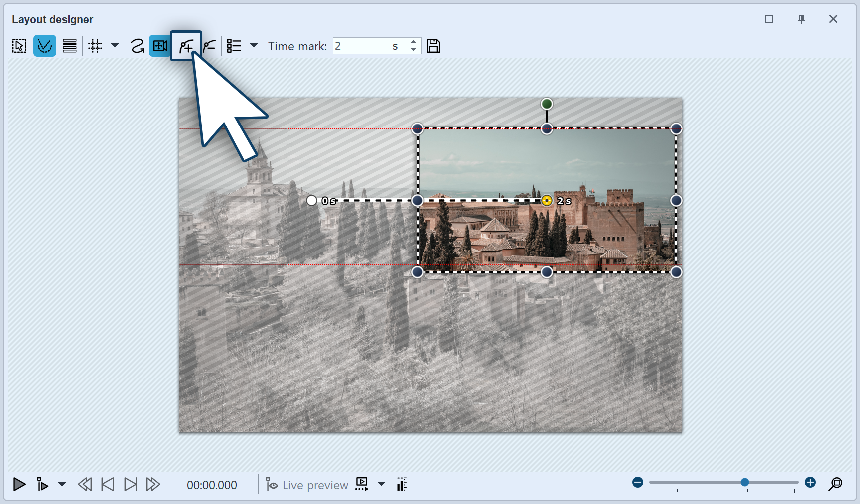Jump to the first frame
Screen dimensions: 860x504
click(x=107, y=484)
